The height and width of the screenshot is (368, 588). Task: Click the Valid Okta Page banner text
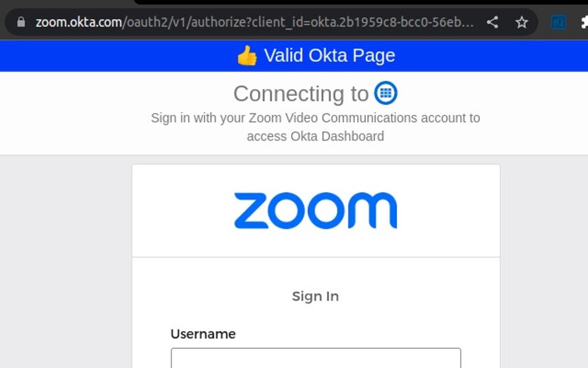(x=329, y=55)
